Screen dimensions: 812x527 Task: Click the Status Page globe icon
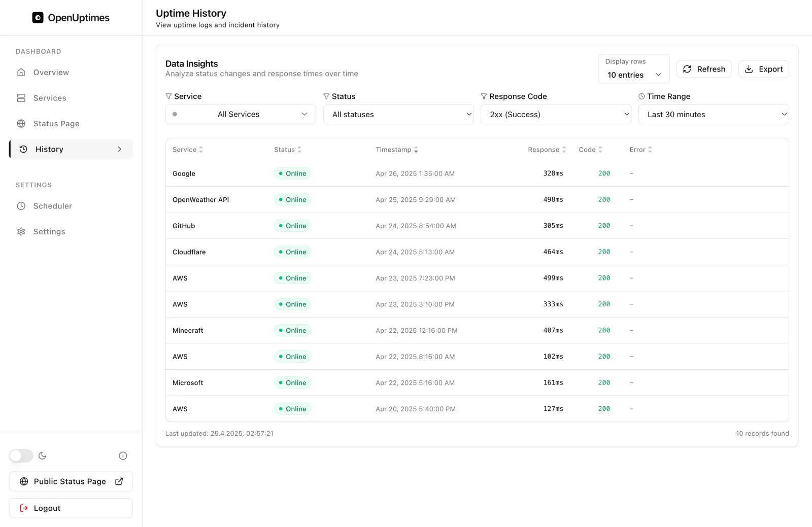[x=21, y=124]
